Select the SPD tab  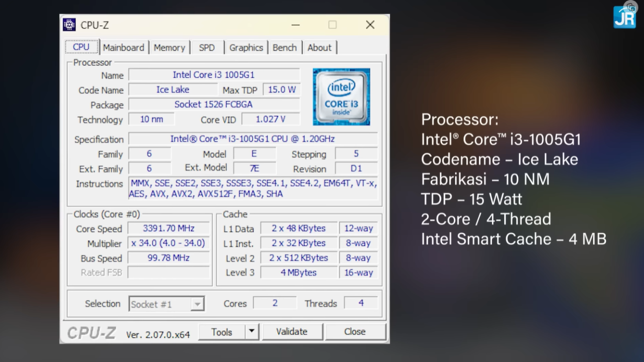pos(207,47)
